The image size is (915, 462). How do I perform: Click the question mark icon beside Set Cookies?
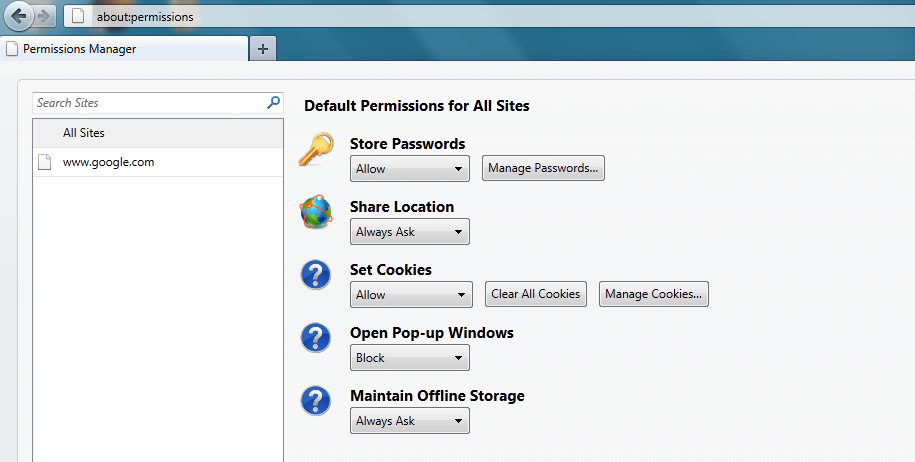316,275
